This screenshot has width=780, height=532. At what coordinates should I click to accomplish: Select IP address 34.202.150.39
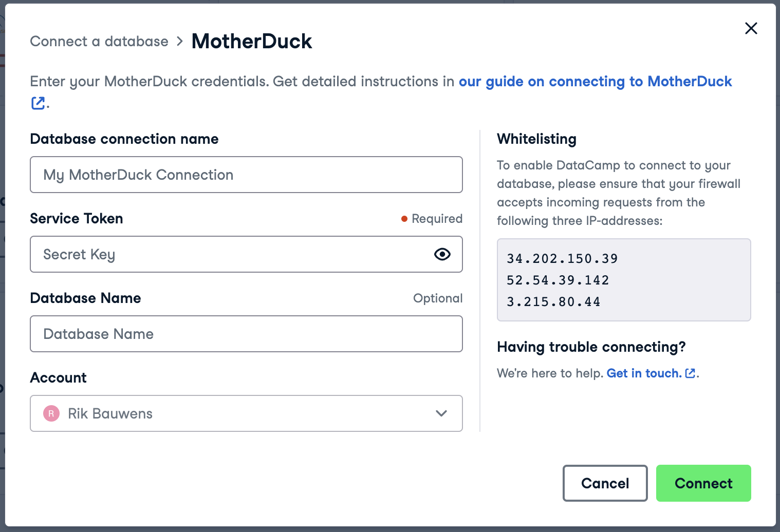tap(562, 258)
